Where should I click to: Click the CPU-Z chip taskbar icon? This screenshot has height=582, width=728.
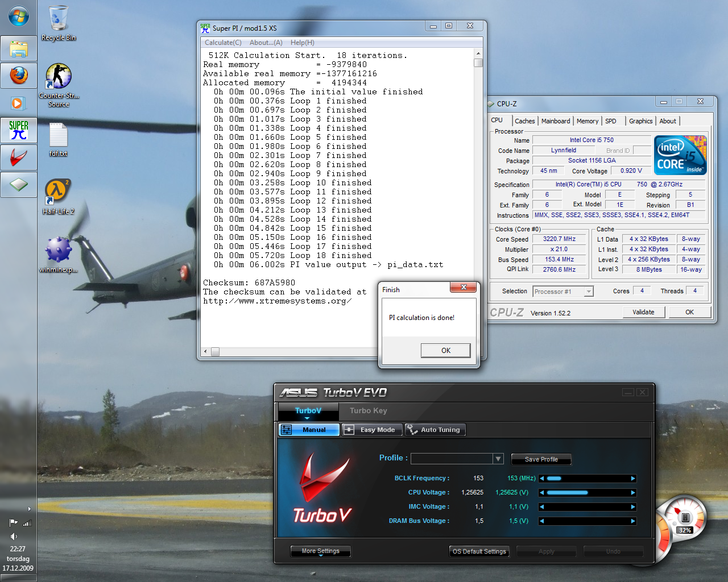19,185
